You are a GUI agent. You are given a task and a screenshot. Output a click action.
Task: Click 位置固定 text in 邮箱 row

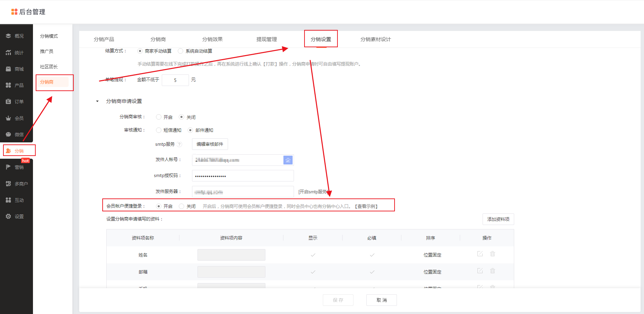click(x=432, y=272)
